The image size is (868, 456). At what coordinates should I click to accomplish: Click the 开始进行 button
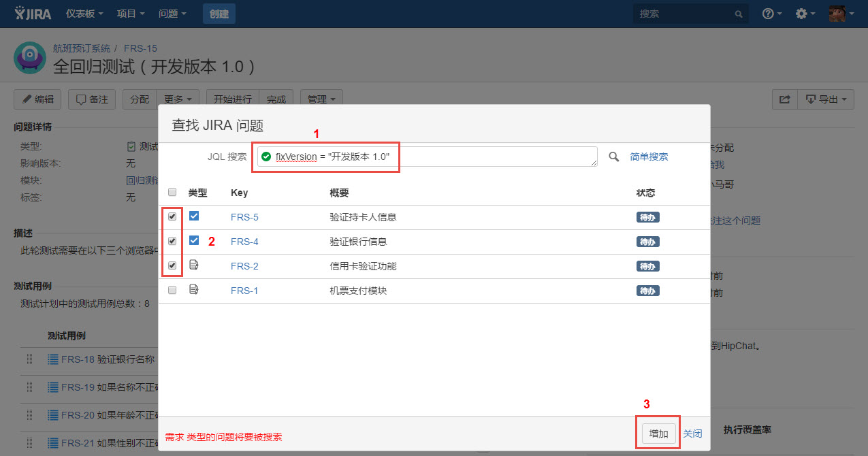[232, 99]
